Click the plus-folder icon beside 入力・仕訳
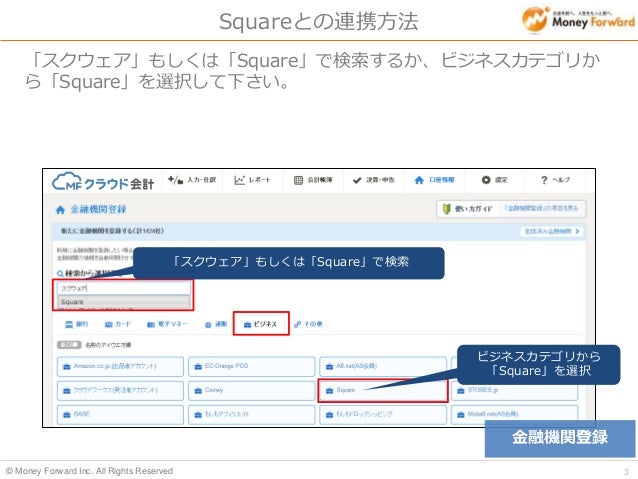Screen dimensions: 638x479 [x=175, y=179]
